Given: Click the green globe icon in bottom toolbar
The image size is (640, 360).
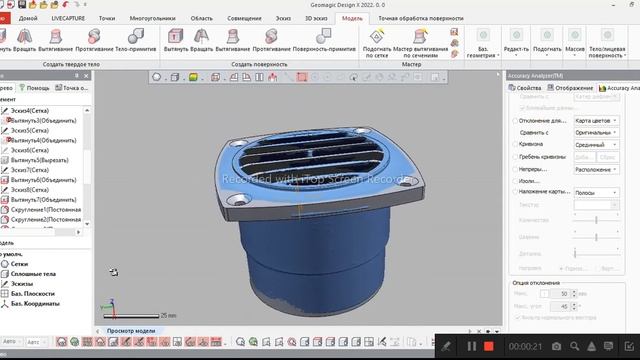Looking at the screenshot, I should click(x=74, y=342).
